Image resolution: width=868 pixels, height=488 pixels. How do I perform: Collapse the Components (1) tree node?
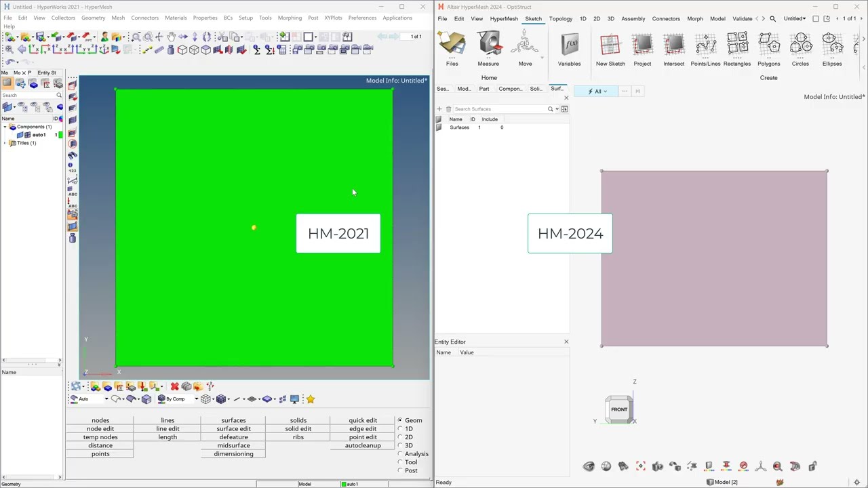click(x=5, y=127)
